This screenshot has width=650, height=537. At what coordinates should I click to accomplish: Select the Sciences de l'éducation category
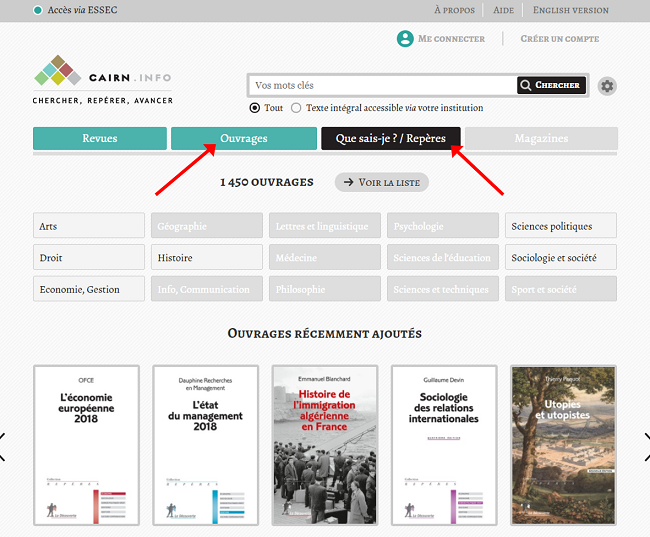click(443, 257)
